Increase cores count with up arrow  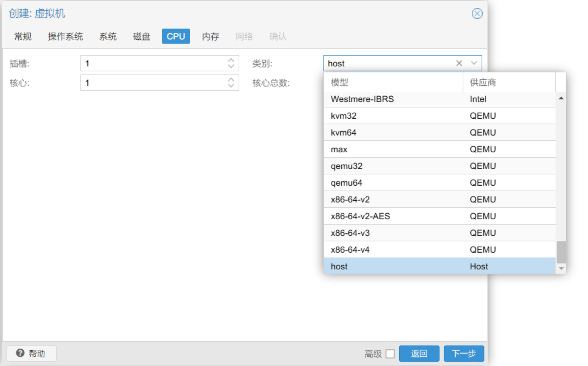click(x=231, y=80)
